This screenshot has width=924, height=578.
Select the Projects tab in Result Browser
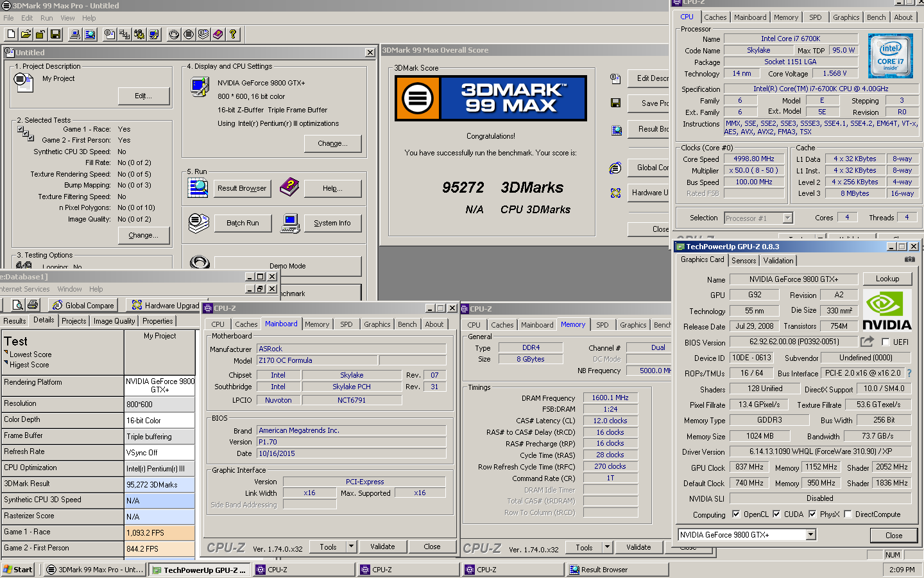coord(74,321)
